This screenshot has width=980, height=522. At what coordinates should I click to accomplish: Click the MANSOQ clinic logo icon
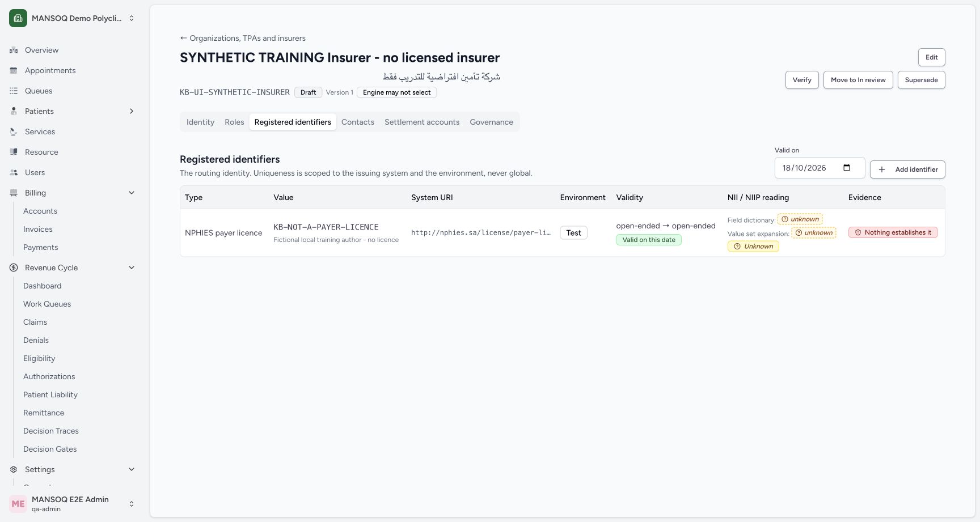(18, 18)
